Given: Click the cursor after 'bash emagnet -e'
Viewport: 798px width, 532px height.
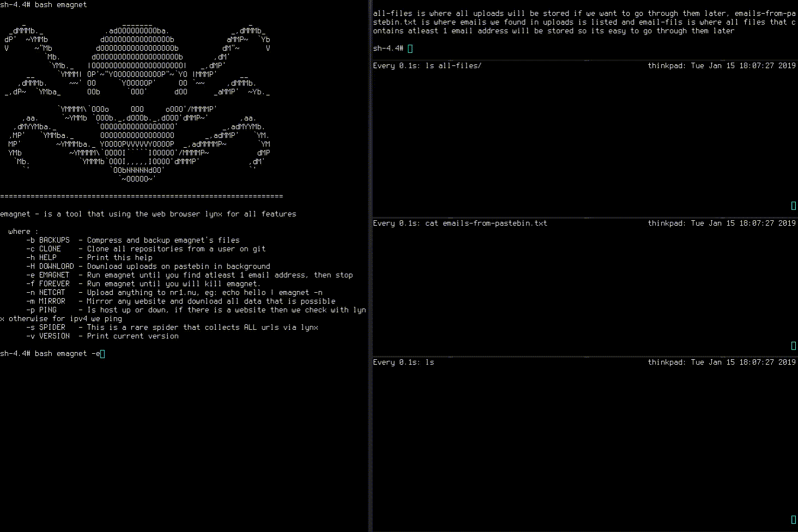Looking at the screenshot, I should click(102, 354).
